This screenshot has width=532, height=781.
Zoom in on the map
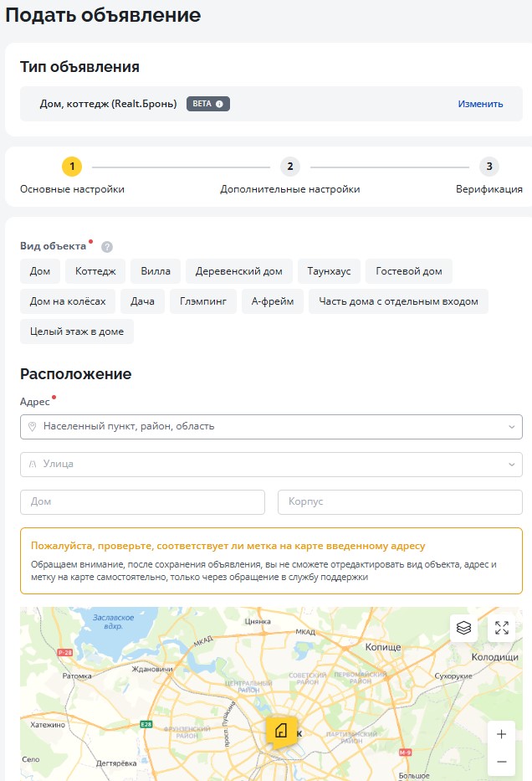501,734
